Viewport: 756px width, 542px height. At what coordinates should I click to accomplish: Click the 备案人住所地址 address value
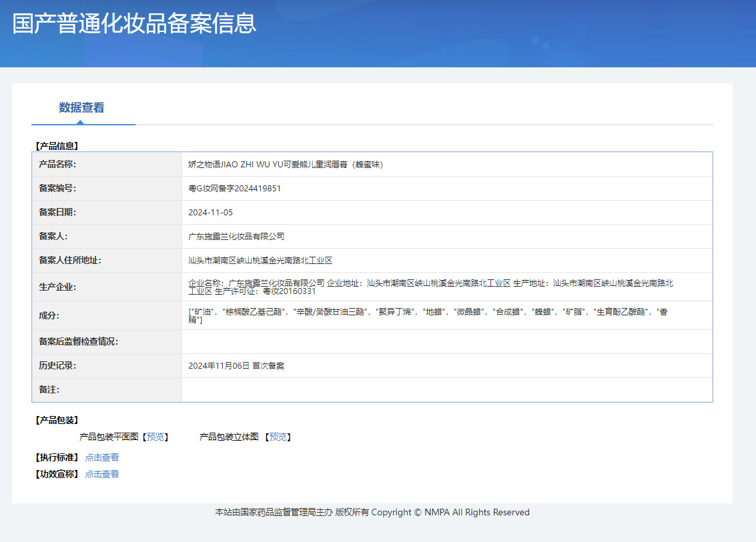coord(260,260)
